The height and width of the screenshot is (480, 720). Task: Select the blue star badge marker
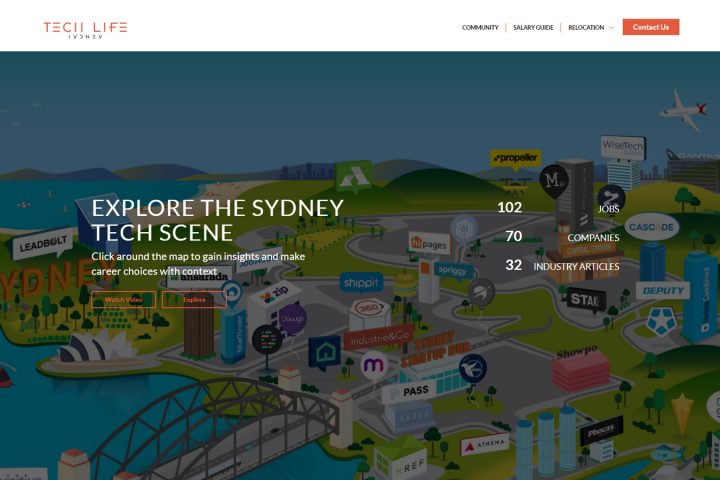coord(662,321)
